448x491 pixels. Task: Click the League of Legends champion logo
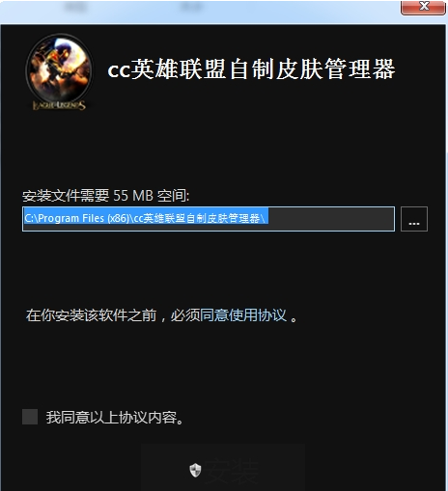point(59,68)
